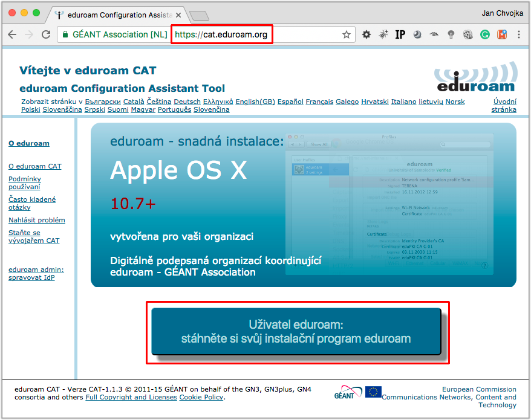The image size is (531, 420).
Task: Click the moon globe extension icon
Action: click(x=417, y=34)
